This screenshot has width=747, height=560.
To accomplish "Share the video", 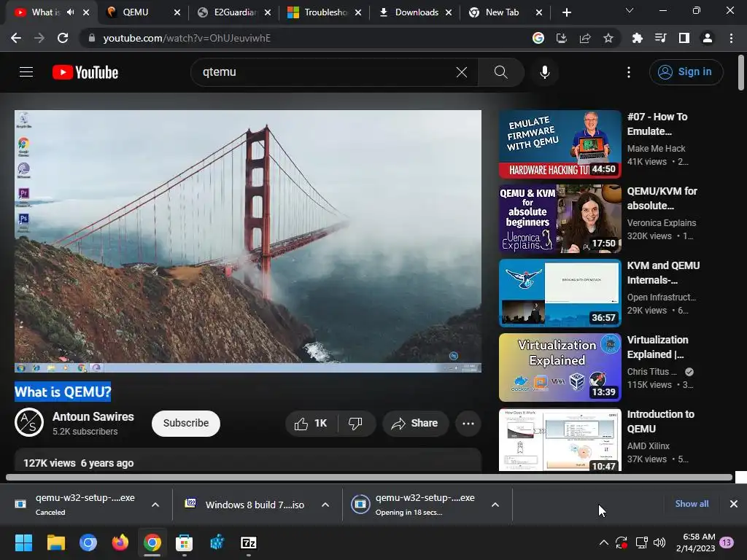I will point(415,424).
